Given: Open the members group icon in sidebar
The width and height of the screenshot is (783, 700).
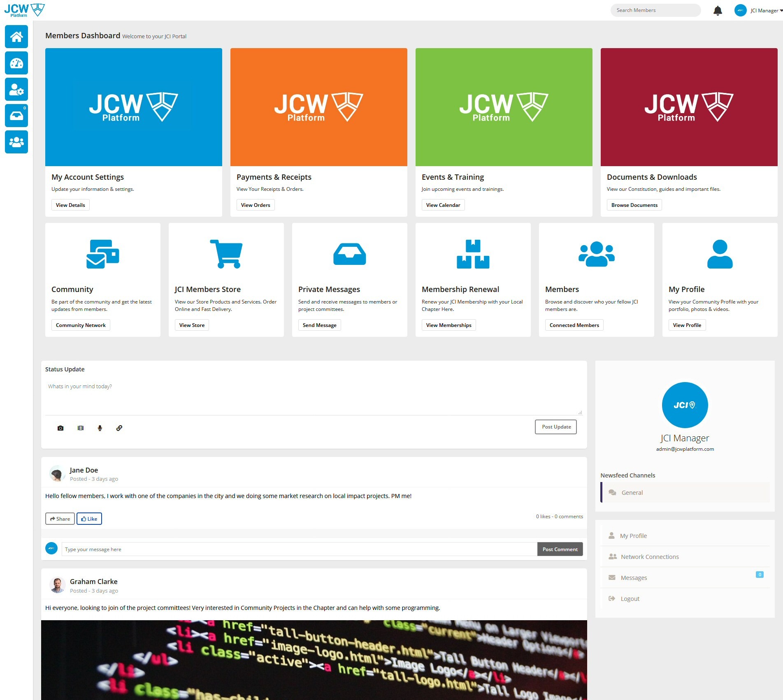Looking at the screenshot, I should click(x=16, y=142).
